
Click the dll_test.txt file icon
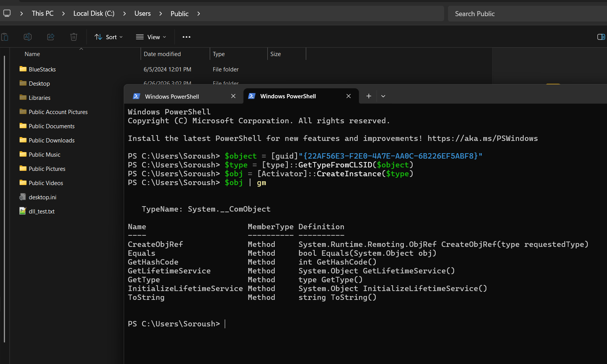[23, 211]
